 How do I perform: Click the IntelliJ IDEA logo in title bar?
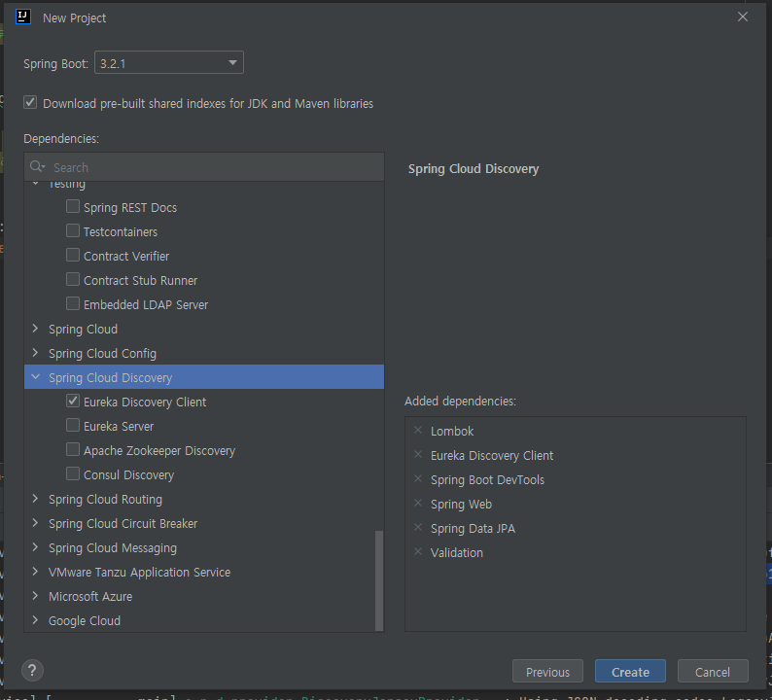pyautogui.click(x=23, y=17)
